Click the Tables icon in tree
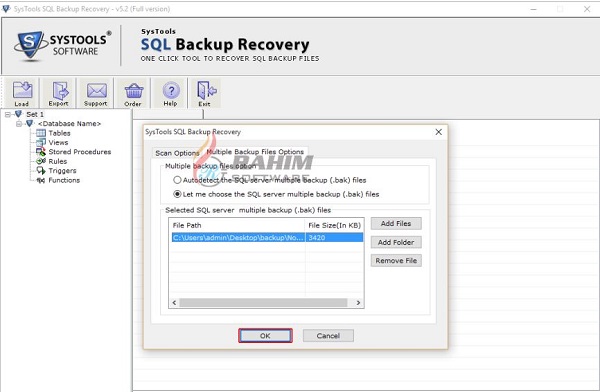This screenshot has width=600, height=392. point(41,133)
